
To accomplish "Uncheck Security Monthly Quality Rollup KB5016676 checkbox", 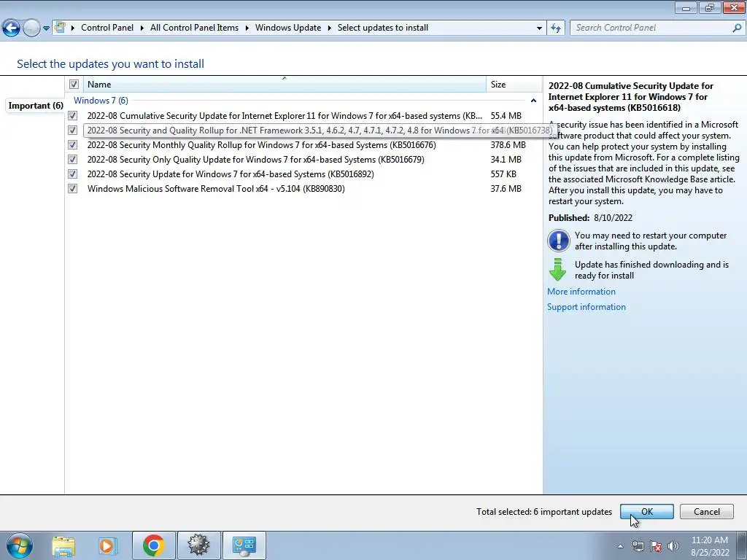I will (72, 145).
